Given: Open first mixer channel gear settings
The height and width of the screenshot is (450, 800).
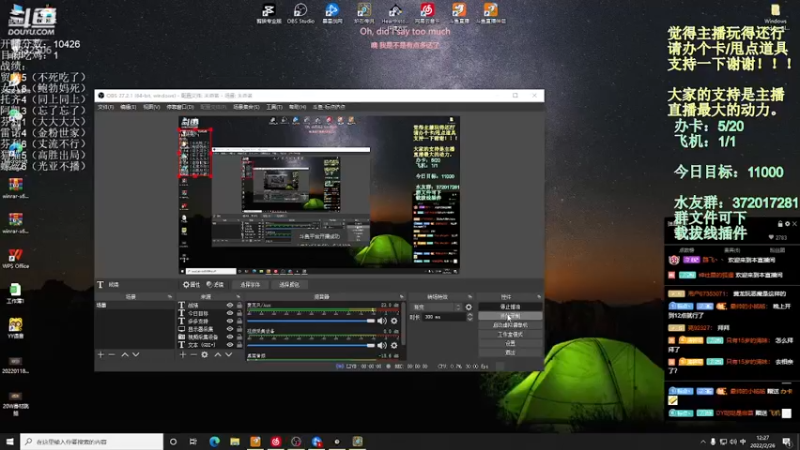Looking at the screenshot, I should tap(394, 321).
